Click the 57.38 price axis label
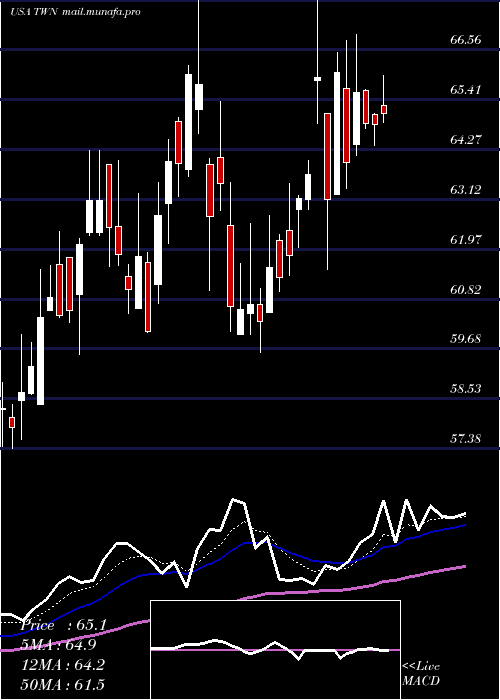Viewport: 500px width, 700px height. click(466, 438)
